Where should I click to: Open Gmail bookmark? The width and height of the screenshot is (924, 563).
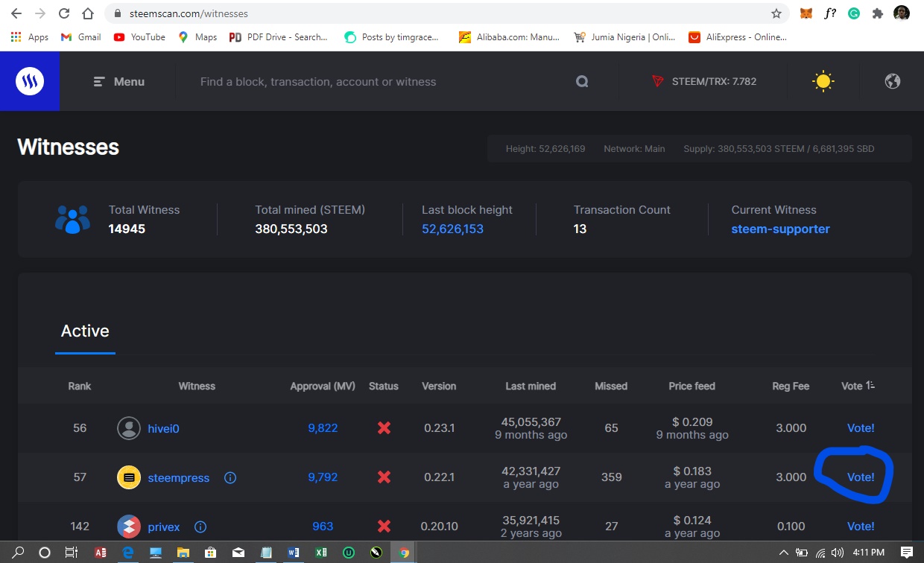[x=80, y=36]
